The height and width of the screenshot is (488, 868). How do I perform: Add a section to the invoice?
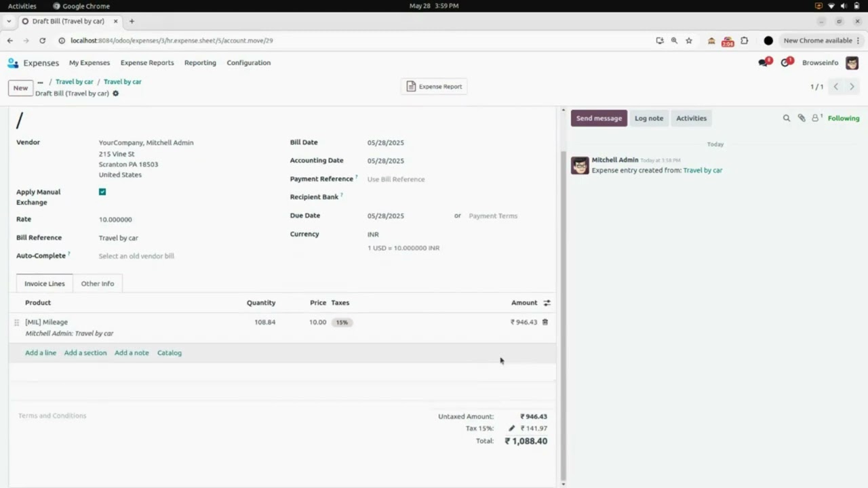click(x=85, y=352)
